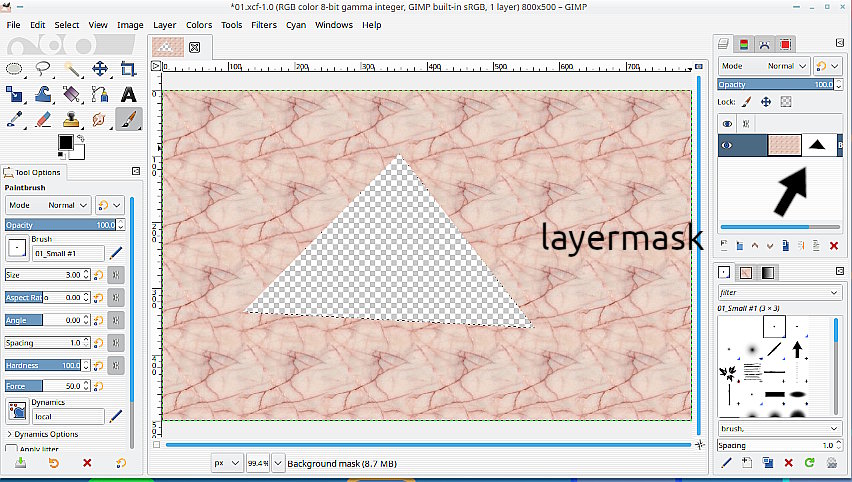
Task: Open the Layer menu
Action: (x=165, y=25)
